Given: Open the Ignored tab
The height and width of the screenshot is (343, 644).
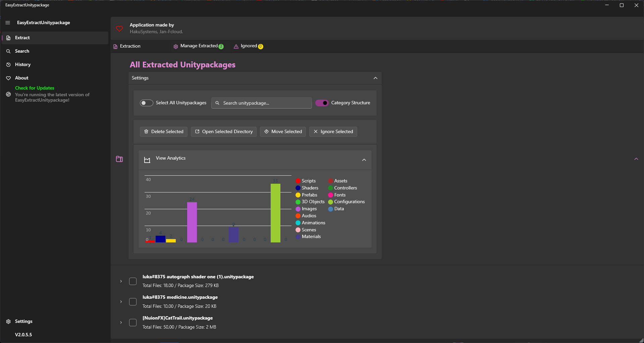Looking at the screenshot, I should (x=249, y=46).
